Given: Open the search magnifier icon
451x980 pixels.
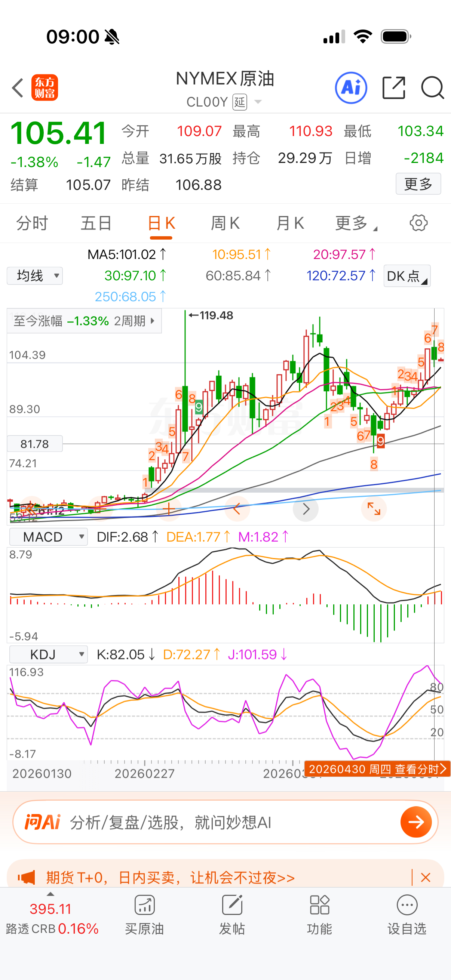Looking at the screenshot, I should click(432, 88).
